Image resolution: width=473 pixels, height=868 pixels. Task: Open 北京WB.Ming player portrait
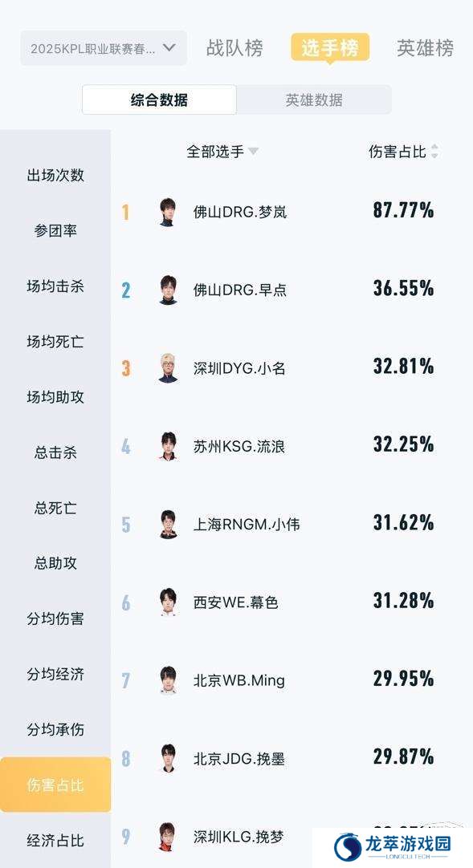[x=168, y=680]
